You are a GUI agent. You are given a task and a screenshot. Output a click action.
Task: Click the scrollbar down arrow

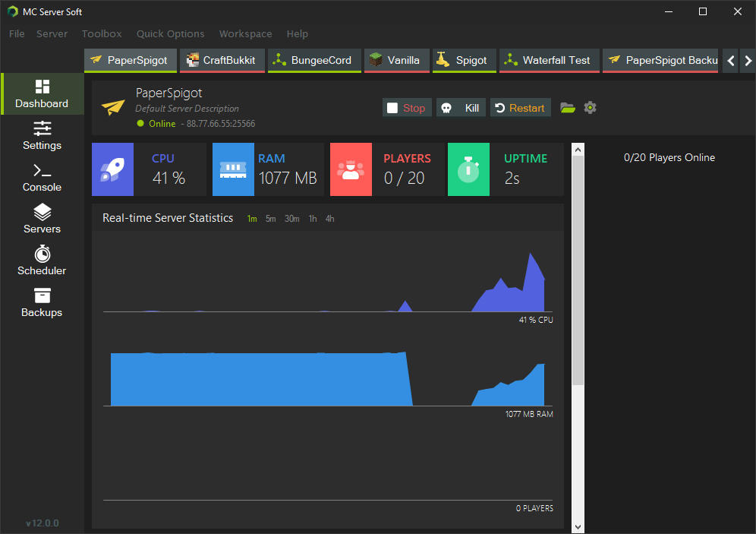pos(578,526)
